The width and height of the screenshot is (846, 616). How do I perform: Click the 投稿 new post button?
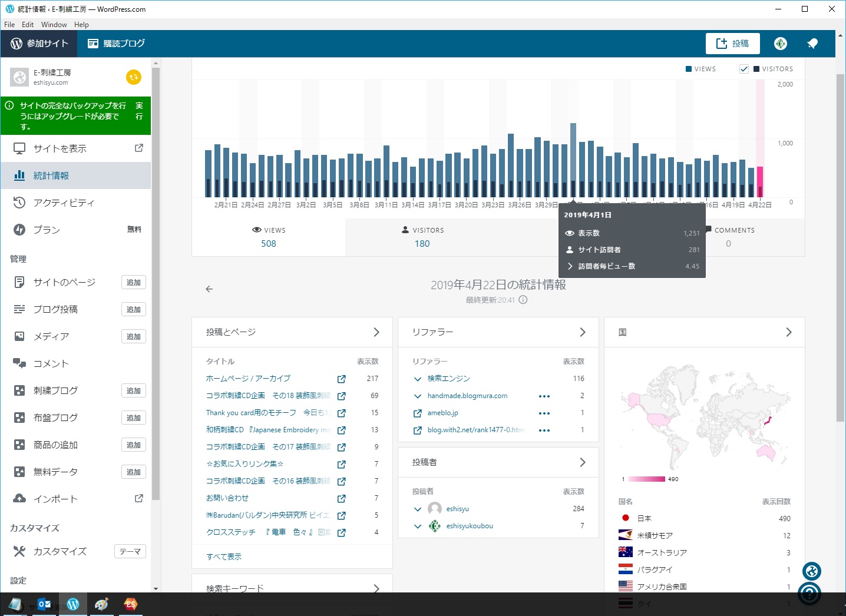(732, 44)
